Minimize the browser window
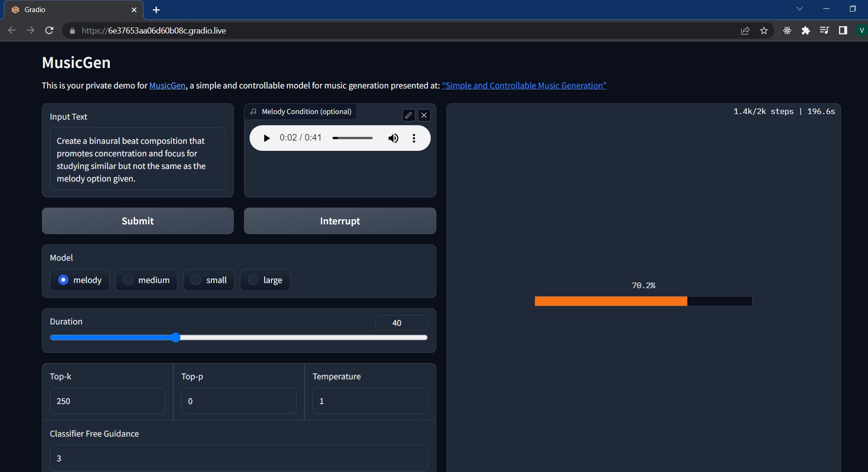 827,9
